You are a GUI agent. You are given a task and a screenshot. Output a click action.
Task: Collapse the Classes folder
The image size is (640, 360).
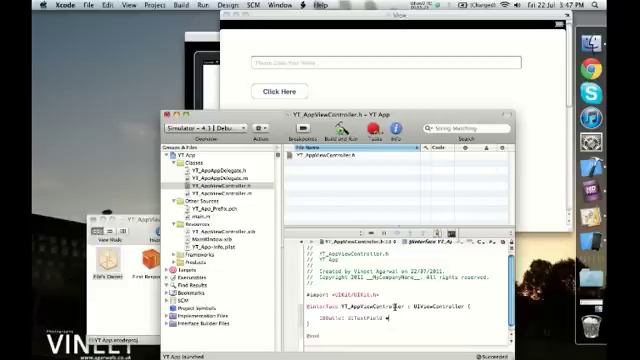[174, 163]
